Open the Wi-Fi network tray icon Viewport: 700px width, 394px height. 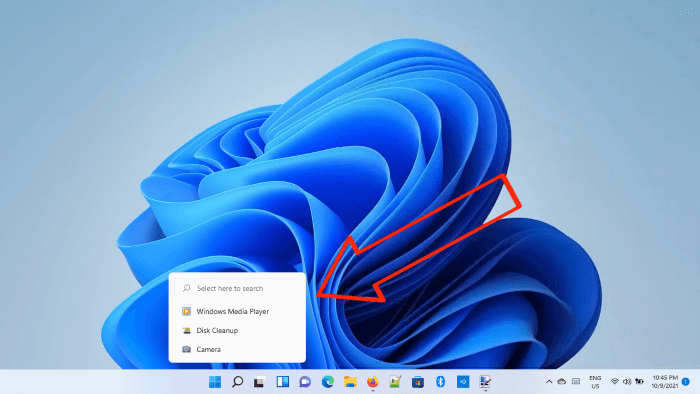click(615, 382)
